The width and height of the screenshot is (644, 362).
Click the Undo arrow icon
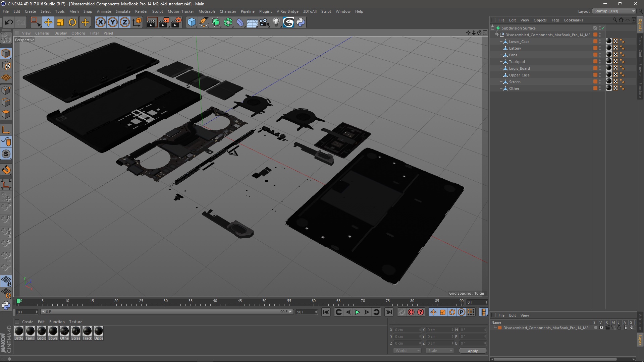(x=9, y=22)
